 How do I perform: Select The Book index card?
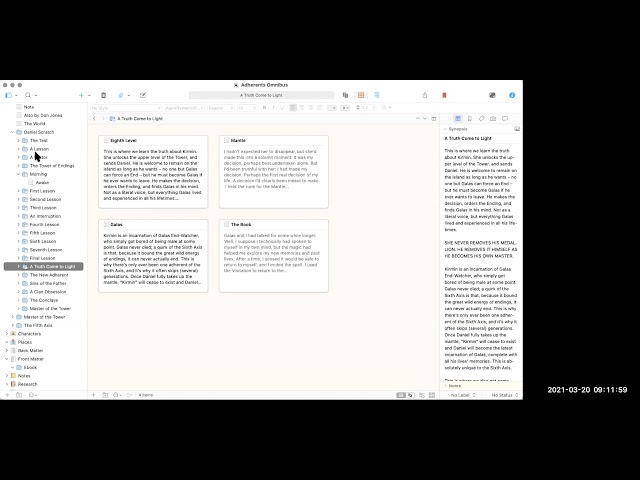(273, 256)
